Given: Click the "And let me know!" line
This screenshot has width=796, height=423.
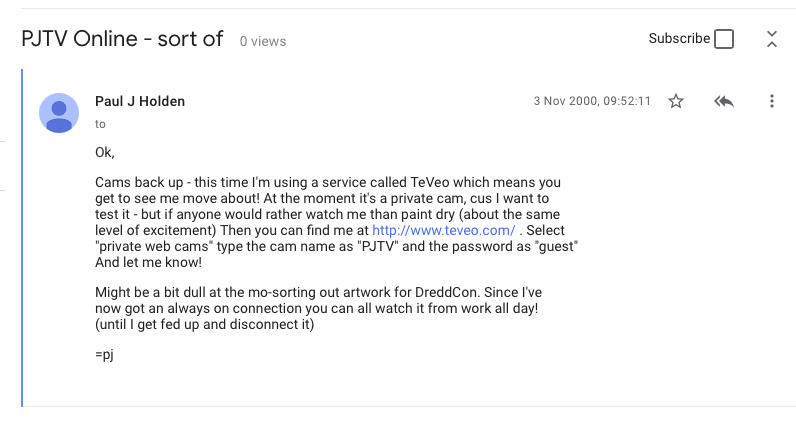Looking at the screenshot, I should click(148, 263).
